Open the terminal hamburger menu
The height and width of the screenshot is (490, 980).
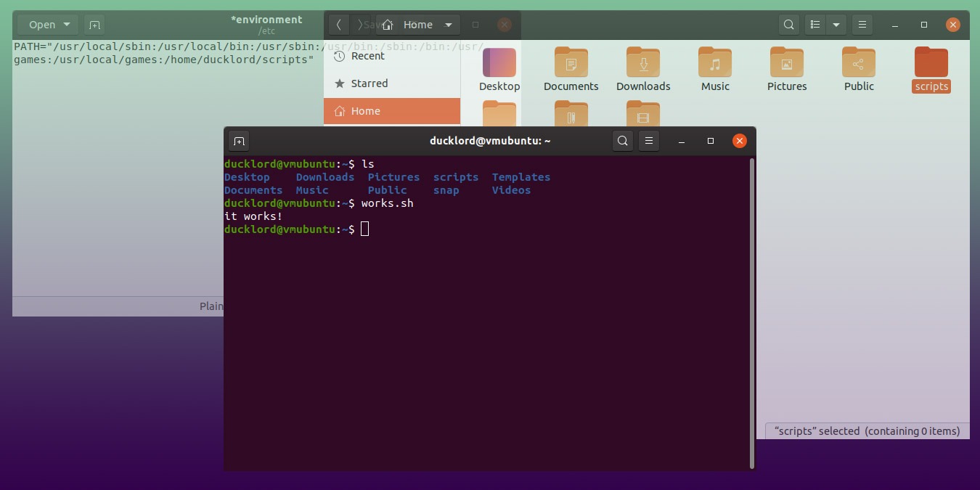tap(649, 142)
